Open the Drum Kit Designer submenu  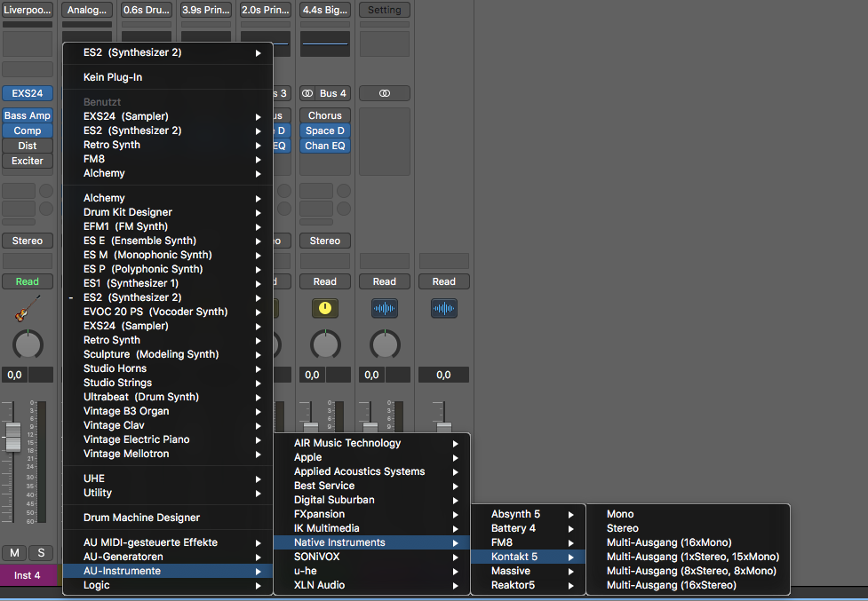click(x=168, y=212)
